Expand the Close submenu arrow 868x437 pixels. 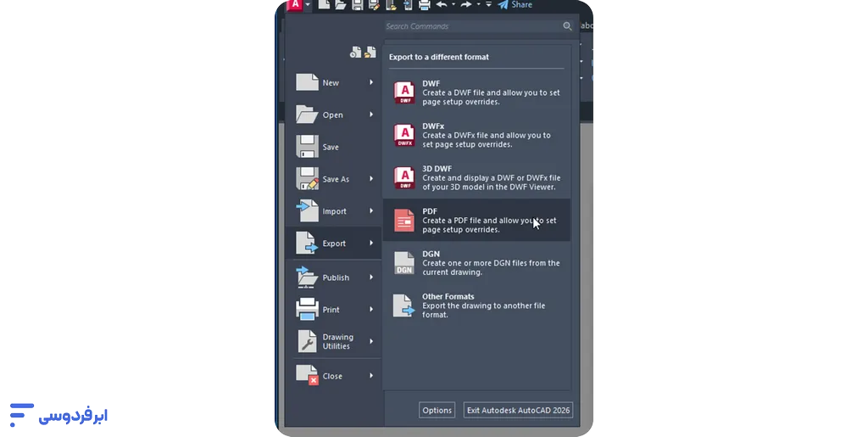coord(371,376)
